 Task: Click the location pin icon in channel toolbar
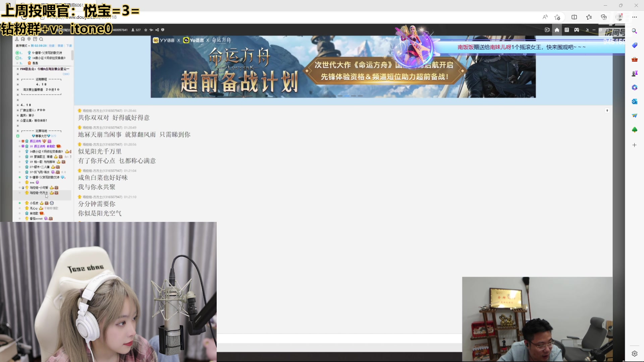29,39
